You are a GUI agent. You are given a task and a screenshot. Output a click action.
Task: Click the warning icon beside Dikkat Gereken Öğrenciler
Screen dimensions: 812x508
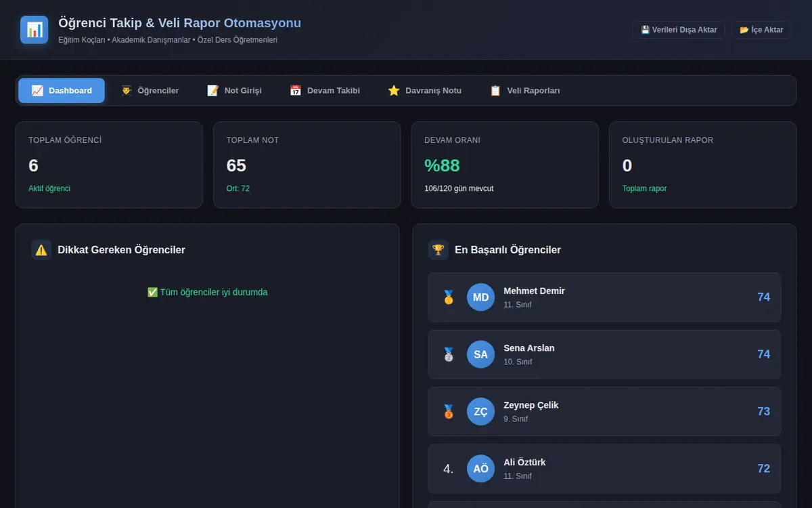tap(41, 250)
